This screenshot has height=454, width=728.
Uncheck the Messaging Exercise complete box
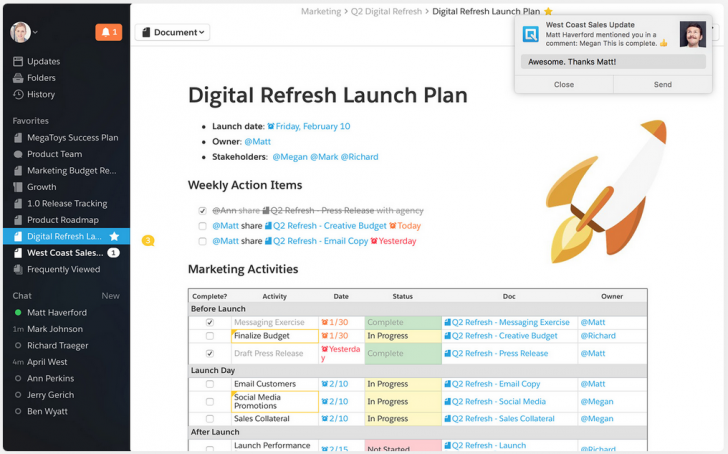(210, 322)
